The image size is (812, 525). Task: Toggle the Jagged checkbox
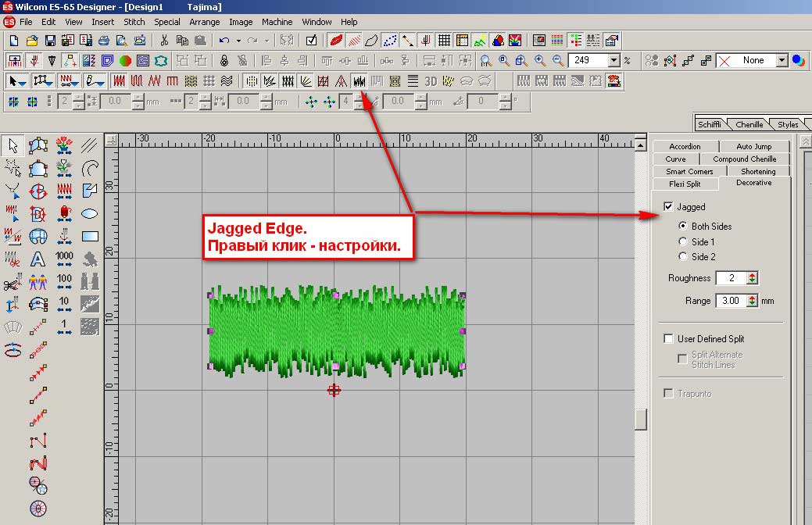668,206
